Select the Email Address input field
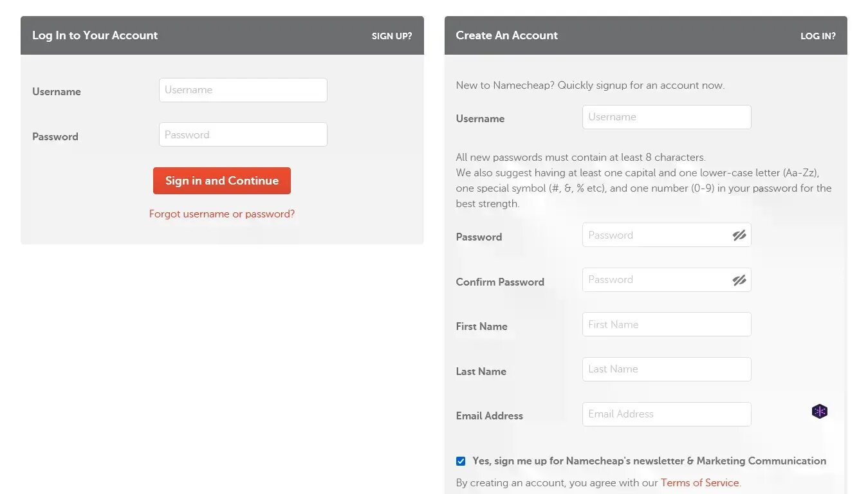Viewport: 868px width, 494px height. tap(667, 414)
